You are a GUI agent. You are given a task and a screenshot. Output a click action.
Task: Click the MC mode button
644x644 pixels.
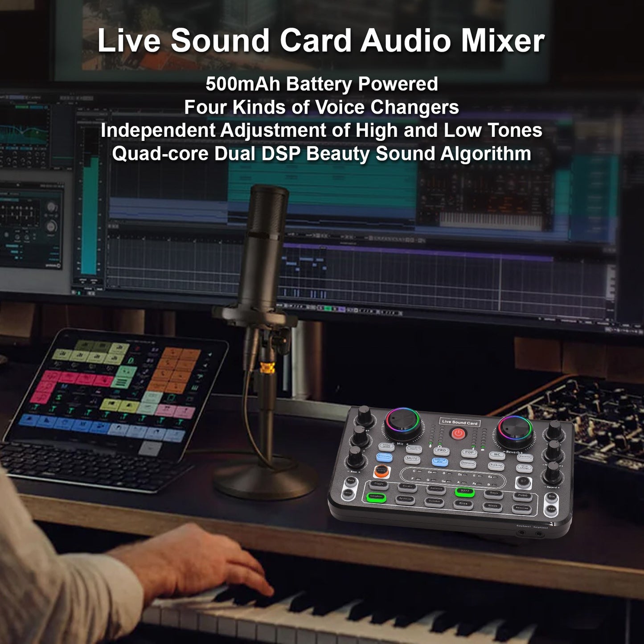(497, 455)
